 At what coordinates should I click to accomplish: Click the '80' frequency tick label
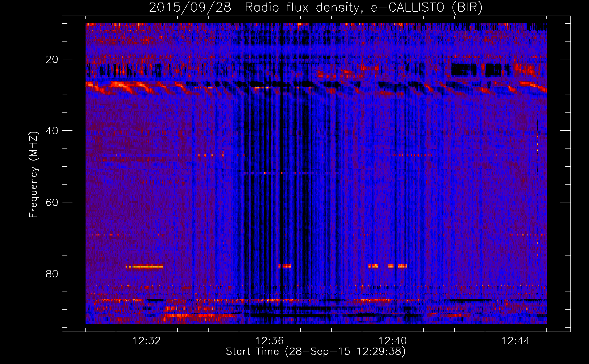point(52,274)
